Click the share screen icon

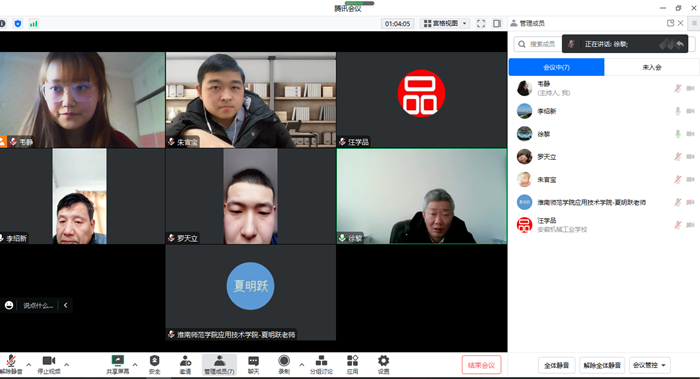coord(118,361)
